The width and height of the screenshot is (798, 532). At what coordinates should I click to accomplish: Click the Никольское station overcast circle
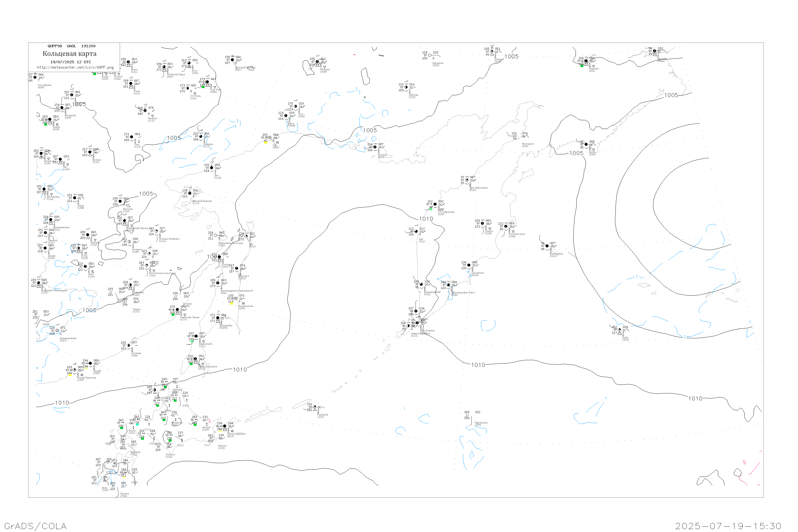tap(547, 246)
